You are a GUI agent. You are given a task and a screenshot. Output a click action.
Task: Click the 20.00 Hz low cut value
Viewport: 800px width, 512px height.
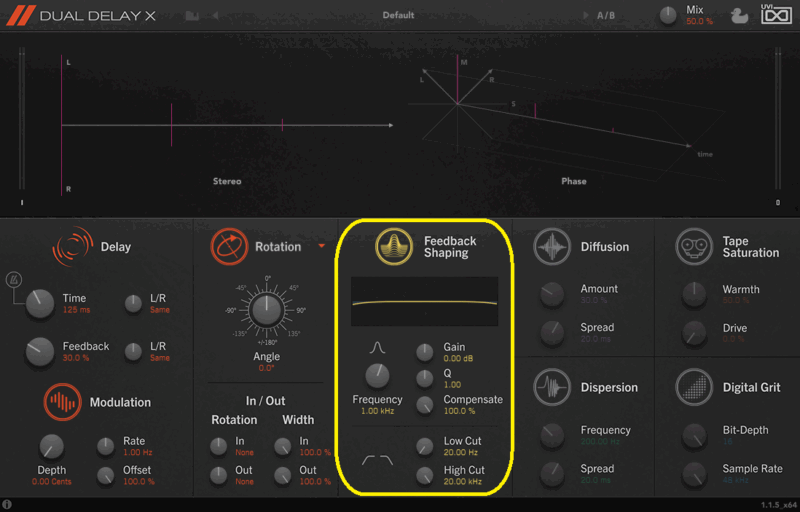click(461, 452)
